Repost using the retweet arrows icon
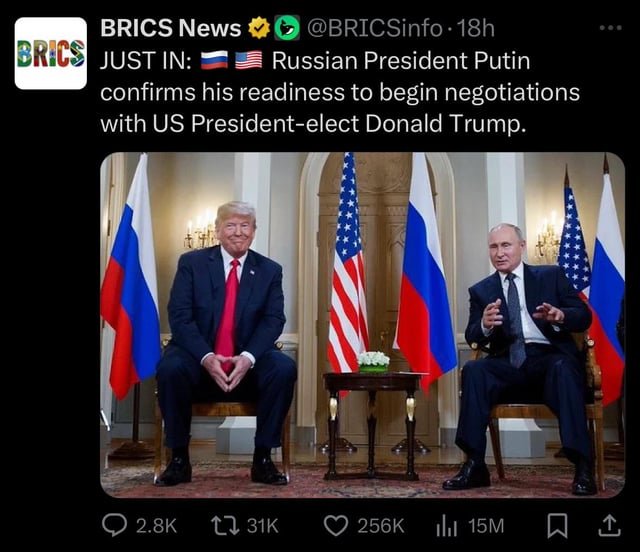640x552 pixels. (225, 525)
